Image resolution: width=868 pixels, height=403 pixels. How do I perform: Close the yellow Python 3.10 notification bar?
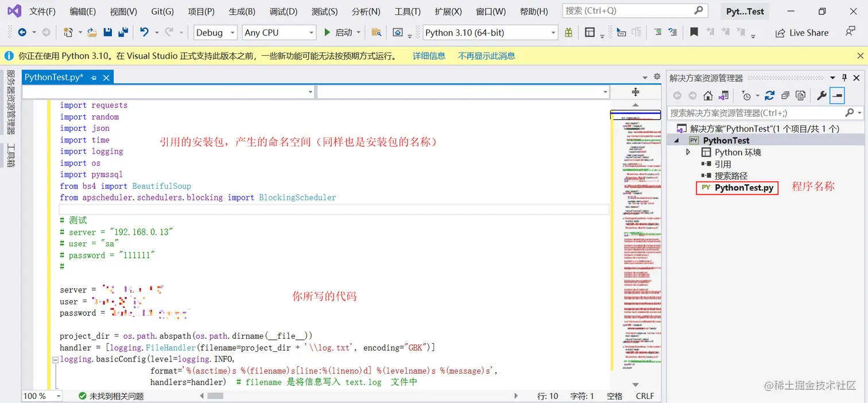(860, 56)
